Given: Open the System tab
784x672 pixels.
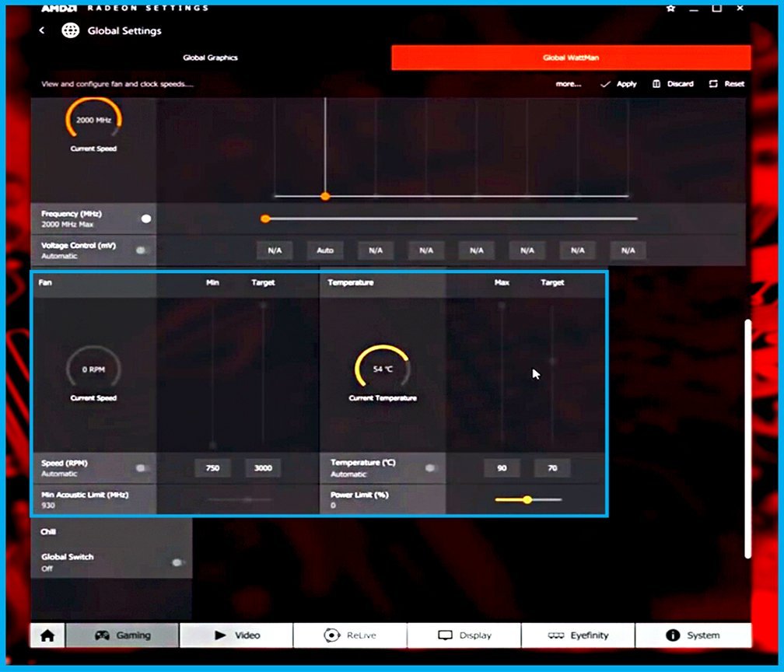Looking at the screenshot, I should 693,635.
